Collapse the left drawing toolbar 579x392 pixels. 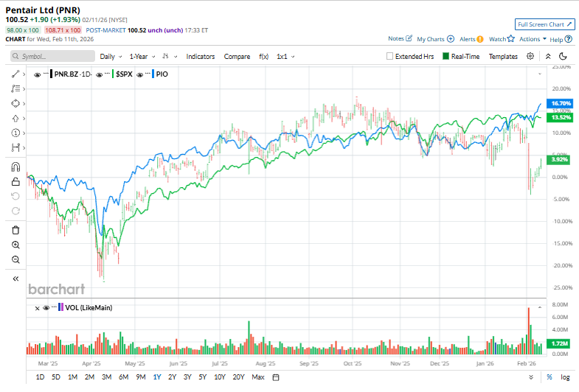[x=15, y=279]
